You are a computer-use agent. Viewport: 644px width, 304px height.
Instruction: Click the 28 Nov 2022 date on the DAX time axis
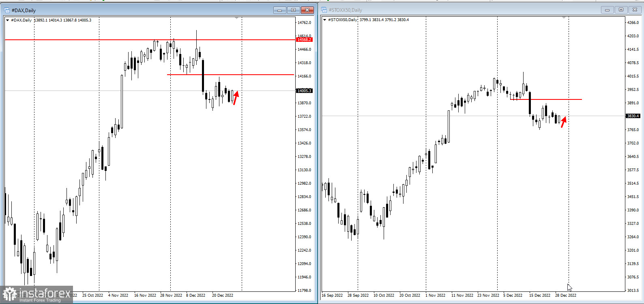tap(171, 295)
